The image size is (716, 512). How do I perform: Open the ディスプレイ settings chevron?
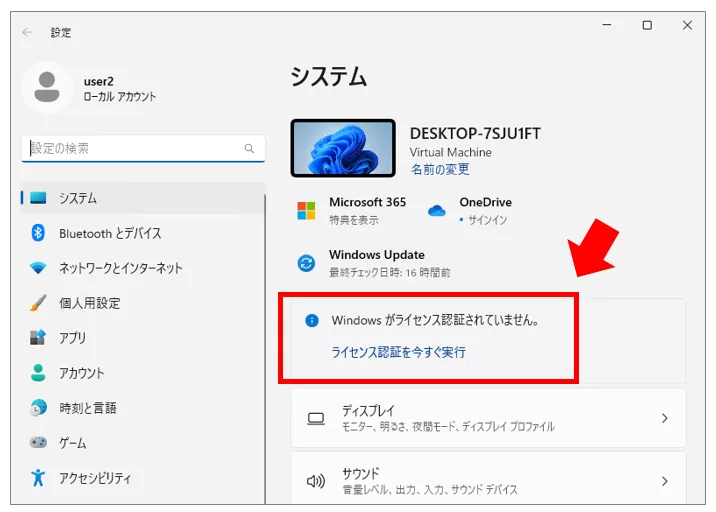664,418
